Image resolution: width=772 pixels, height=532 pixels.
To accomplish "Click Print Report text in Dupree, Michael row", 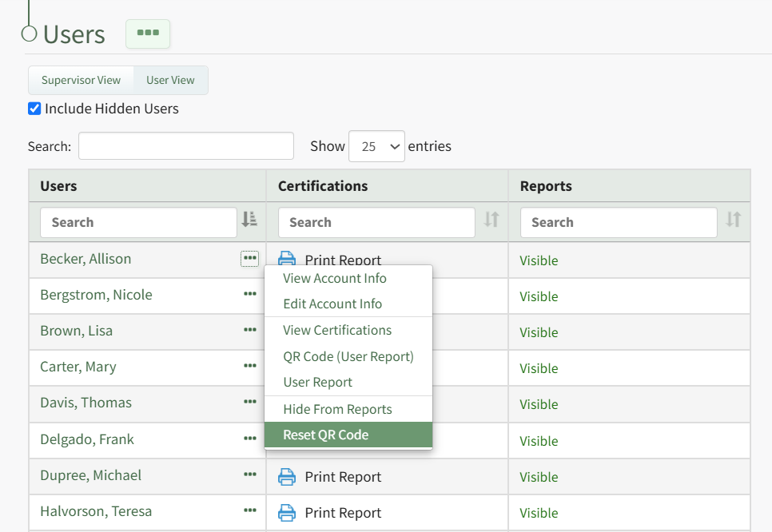I will (x=343, y=477).
